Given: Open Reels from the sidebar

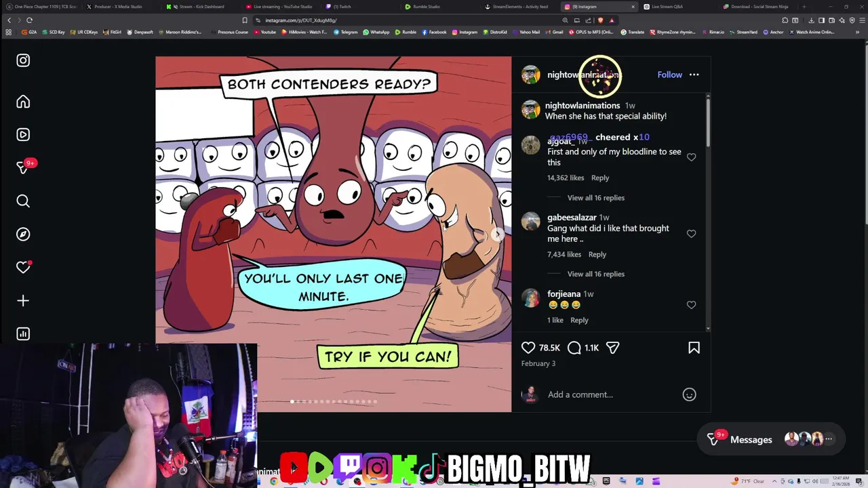Looking at the screenshot, I should [x=23, y=134].
